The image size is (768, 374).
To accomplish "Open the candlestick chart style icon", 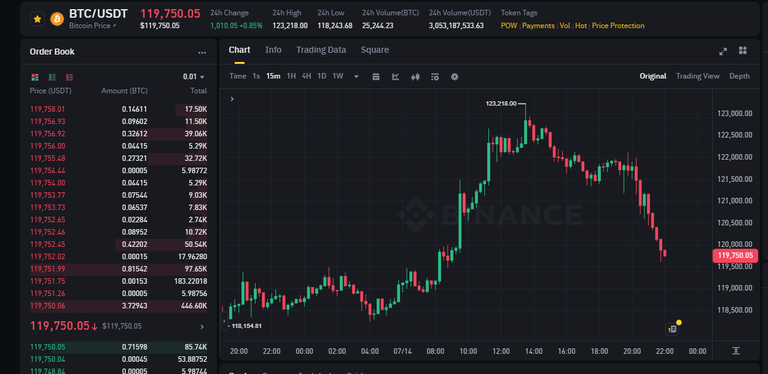I will tap(415, 77).
